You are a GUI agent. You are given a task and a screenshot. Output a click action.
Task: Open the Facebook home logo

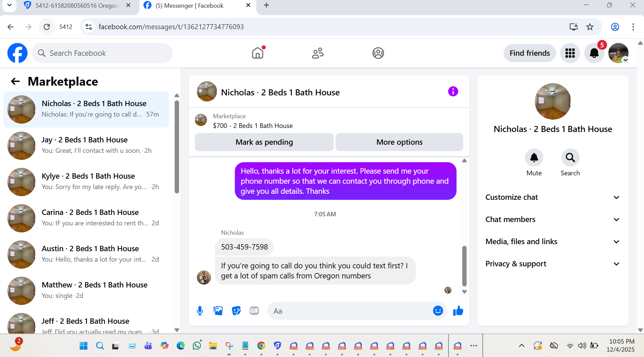(x=17, y=53)
